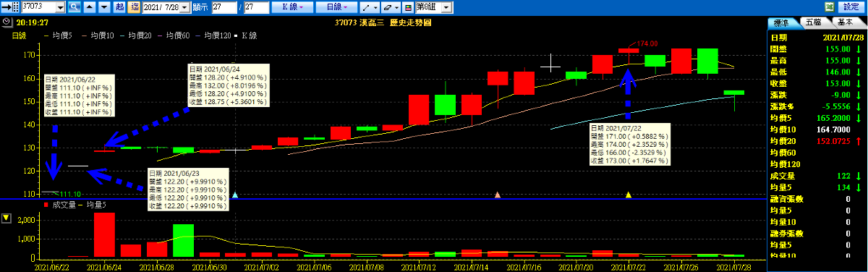
Task: Open the line drawing tool menu
Action: pyautogui.click(x=368, y=7)
